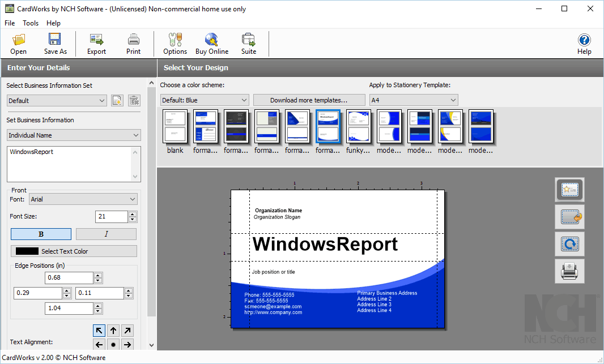The width and height of the screenshot is (604, 364).
Task: Click the rotate card icon beside the preview
Action: point(569,245)
